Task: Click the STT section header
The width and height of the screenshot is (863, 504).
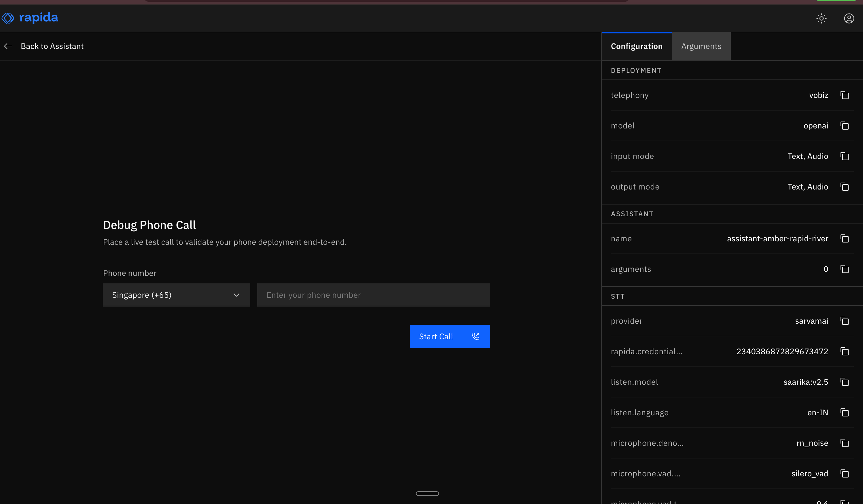Action: coord(618,297)
